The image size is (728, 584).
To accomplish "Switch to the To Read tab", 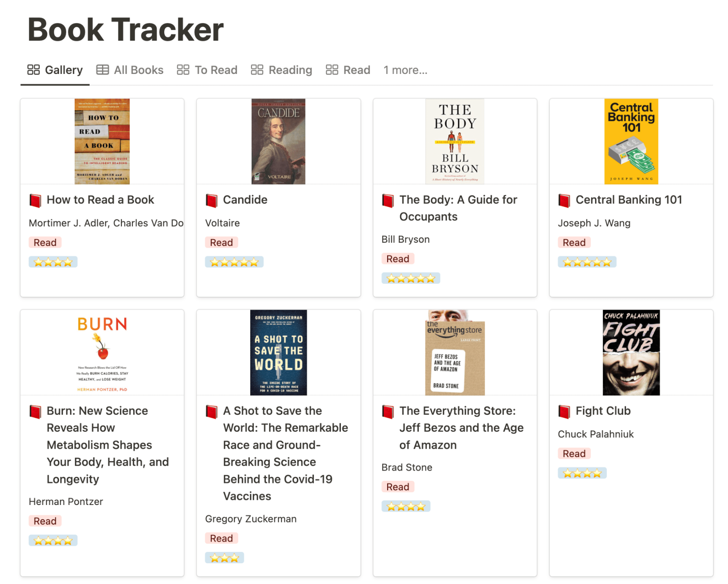I will (207, 70).
